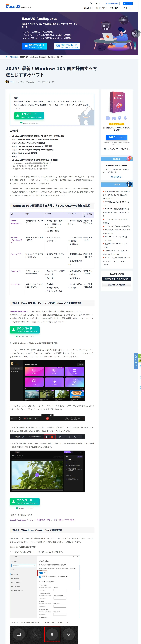The image size is (141, 644).
Task: Click ダウンロード button after ステップ4 screenshot
Action: click(25, 501)
